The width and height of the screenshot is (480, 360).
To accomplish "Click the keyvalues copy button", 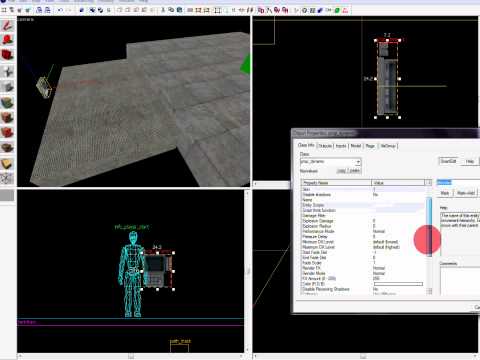I will click(x=341, y=171).
